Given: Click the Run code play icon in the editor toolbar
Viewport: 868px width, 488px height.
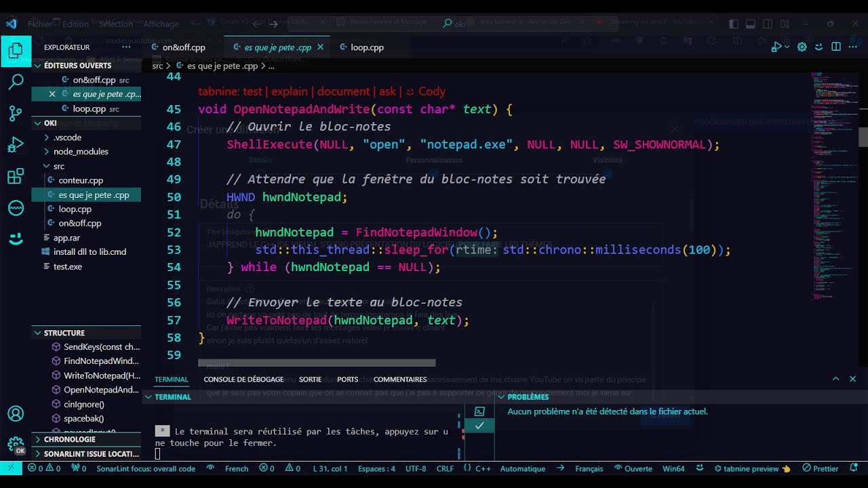Looking at the screenshot, I should coord(776,47).
